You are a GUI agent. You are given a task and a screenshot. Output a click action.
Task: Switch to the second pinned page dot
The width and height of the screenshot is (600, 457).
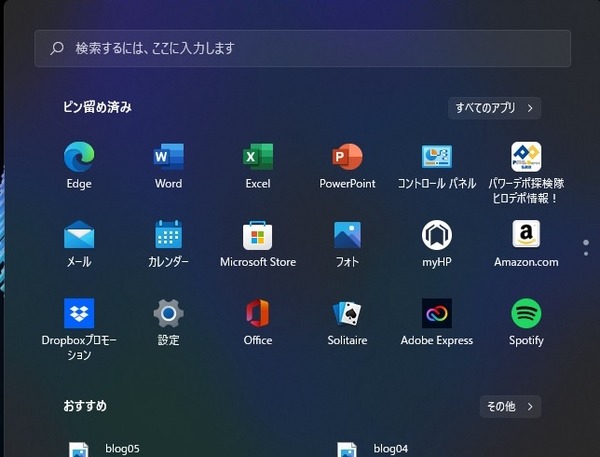586,254
